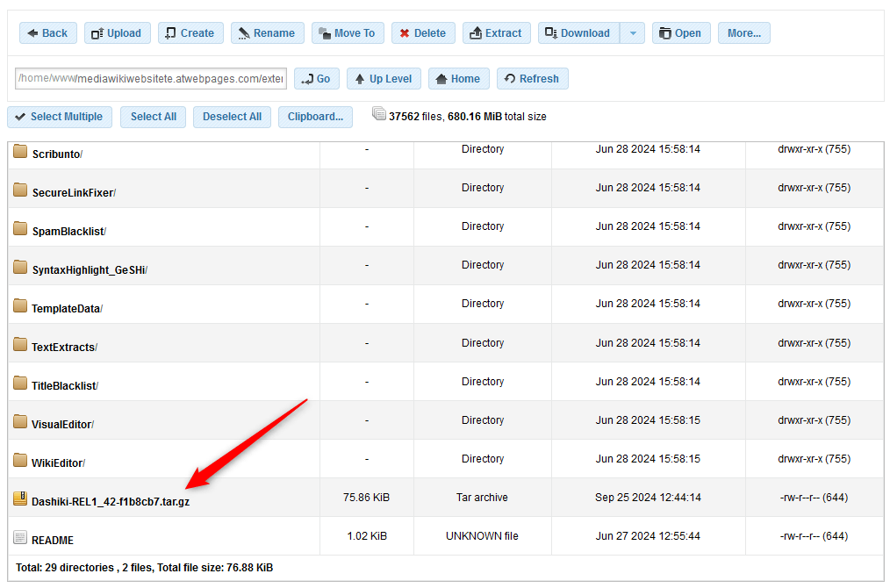
Task: Click the Upload icon
Action: [96, 32]
